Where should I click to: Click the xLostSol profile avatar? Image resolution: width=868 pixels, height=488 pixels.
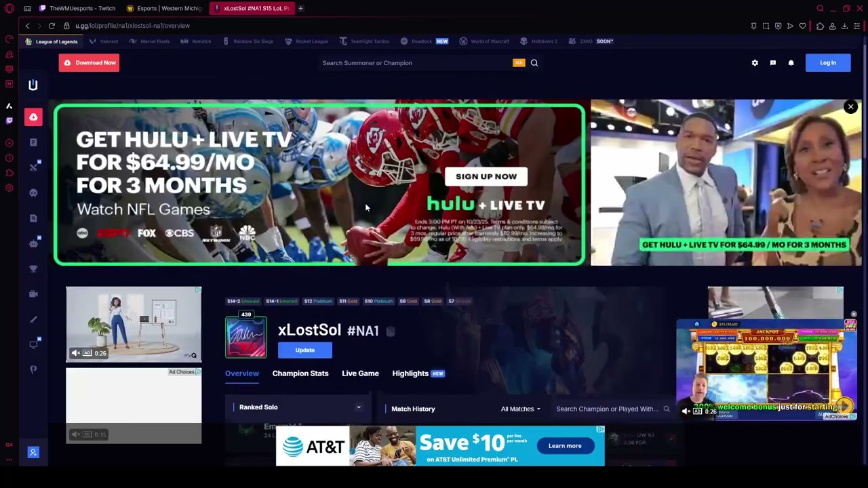pyautogui.click(x=246, y=337)
